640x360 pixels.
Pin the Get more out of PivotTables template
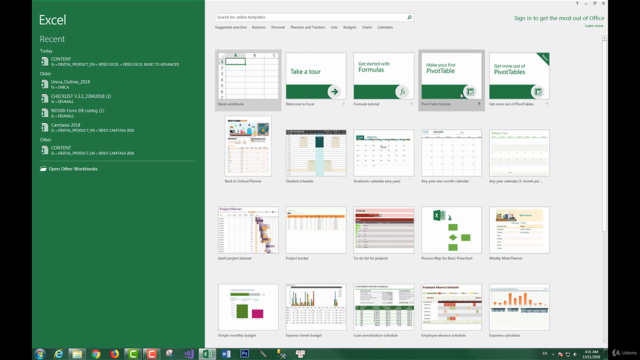click(x=547, y=104)
